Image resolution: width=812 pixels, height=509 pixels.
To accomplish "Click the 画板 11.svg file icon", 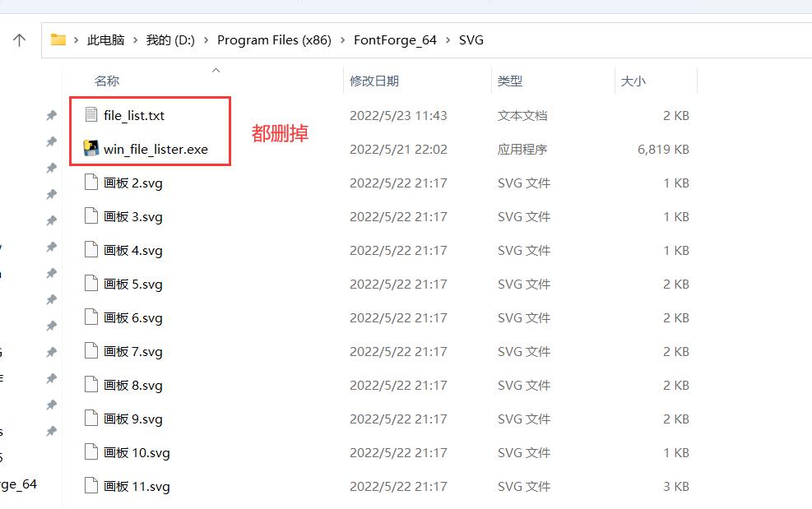I will [91, 486].
